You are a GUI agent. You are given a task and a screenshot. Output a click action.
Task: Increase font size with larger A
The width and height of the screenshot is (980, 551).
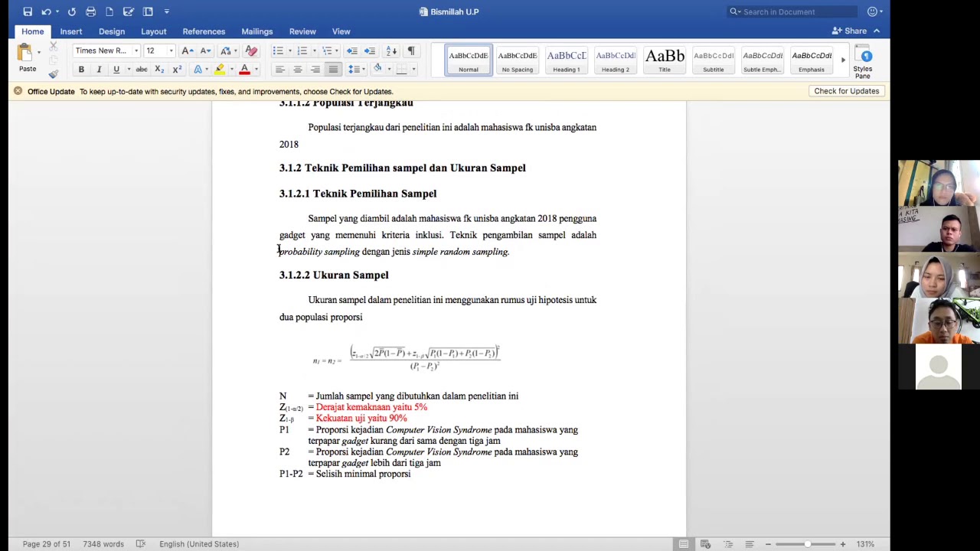pyautogui.click(x=188, y=51)
